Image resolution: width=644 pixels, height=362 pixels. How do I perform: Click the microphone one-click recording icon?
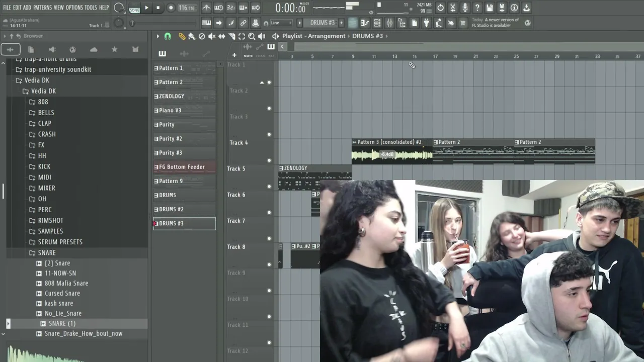coord(465,8)
